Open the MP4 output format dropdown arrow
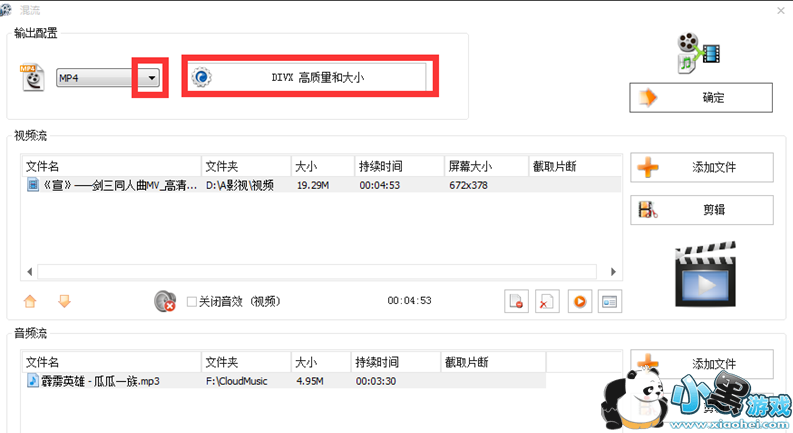This screenshot has height=433, width=793. [151, 78]
